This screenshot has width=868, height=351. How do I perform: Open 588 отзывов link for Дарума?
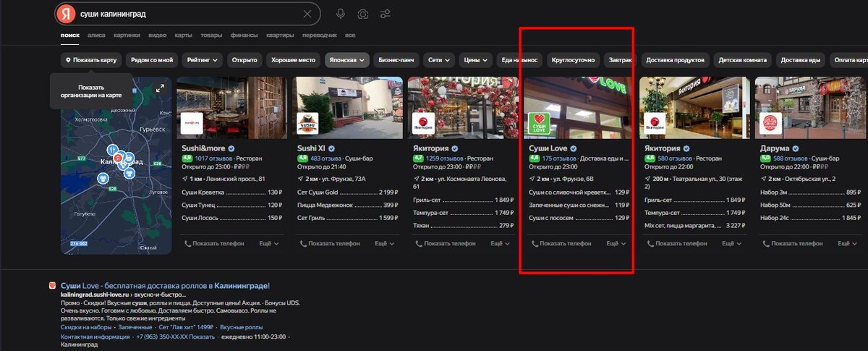point(791,158)
